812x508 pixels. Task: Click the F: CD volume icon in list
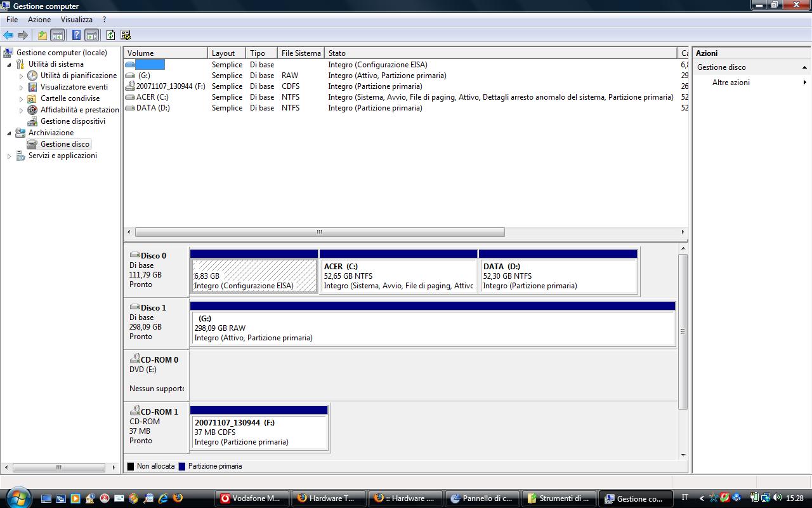click(130, 86)
